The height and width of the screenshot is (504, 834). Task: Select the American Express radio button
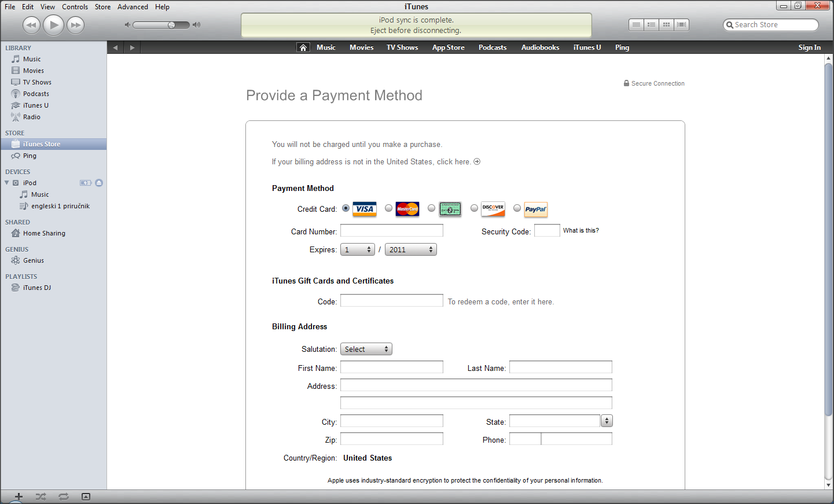click(432, 208)
